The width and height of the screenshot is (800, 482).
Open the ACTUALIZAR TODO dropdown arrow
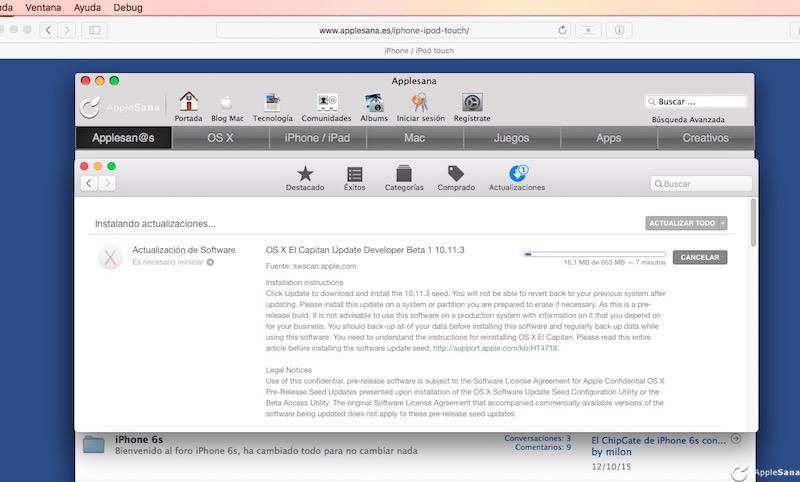[x=722, y=223]
